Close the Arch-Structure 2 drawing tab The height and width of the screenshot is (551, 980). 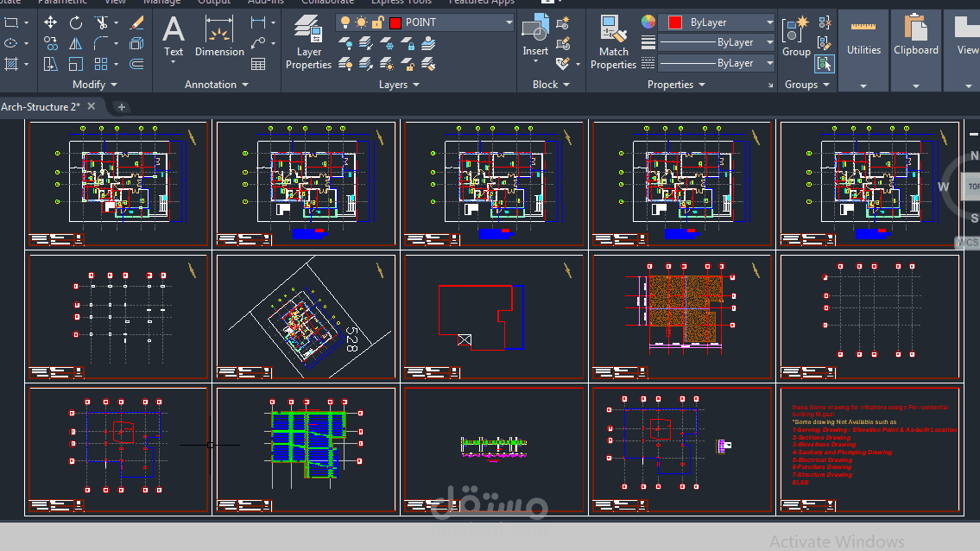pyautogui.click(x=92, y=106)
